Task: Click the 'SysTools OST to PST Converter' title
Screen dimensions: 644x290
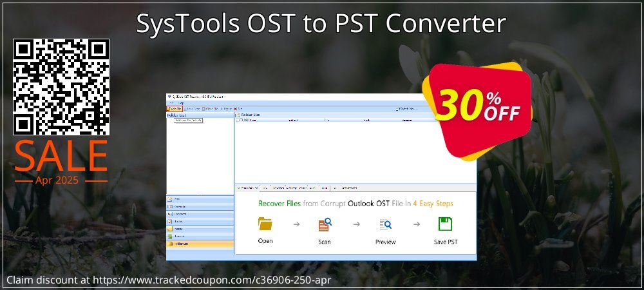Action: 321,24
